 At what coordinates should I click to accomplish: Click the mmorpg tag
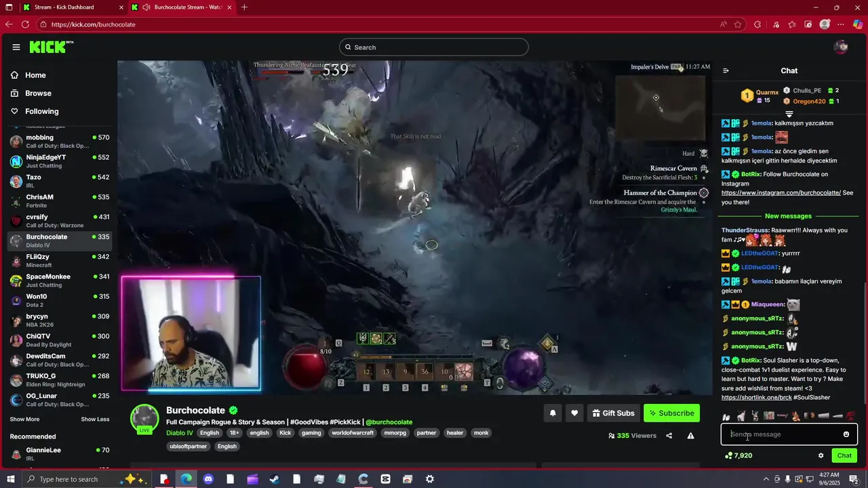(x=395, y=432)
